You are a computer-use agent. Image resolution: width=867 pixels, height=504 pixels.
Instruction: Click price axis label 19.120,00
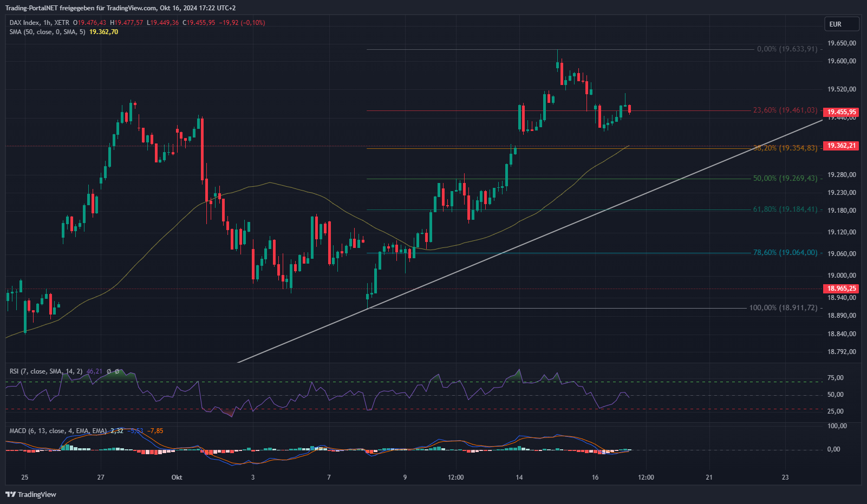842,232
